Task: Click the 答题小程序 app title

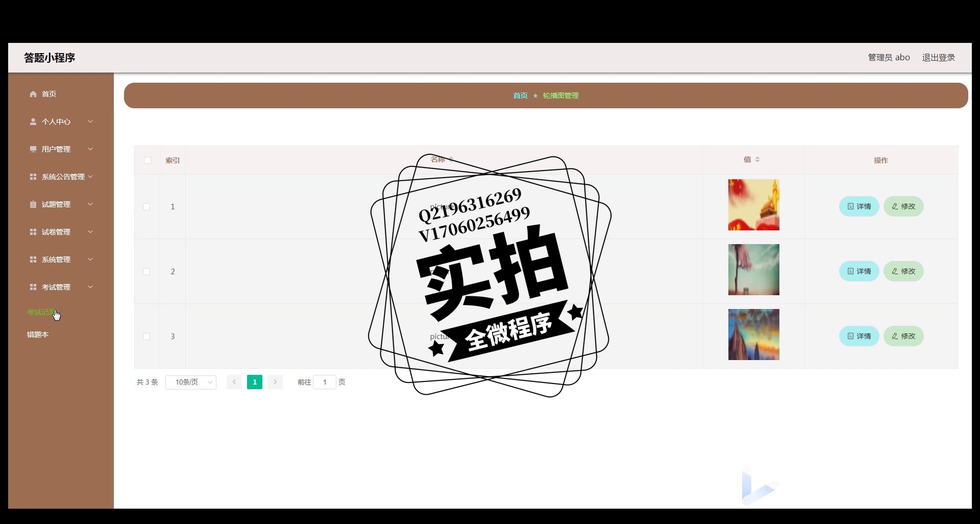Action: [50, 58]
